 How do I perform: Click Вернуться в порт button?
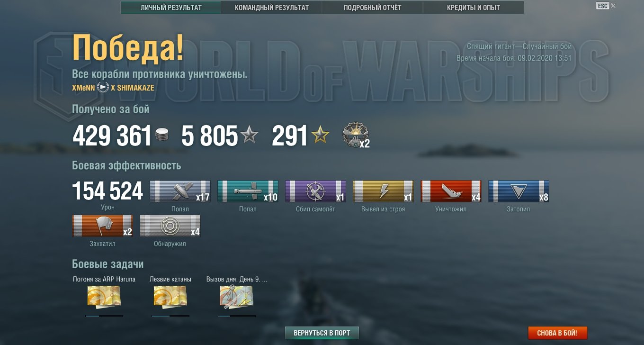tap(322, 333)
